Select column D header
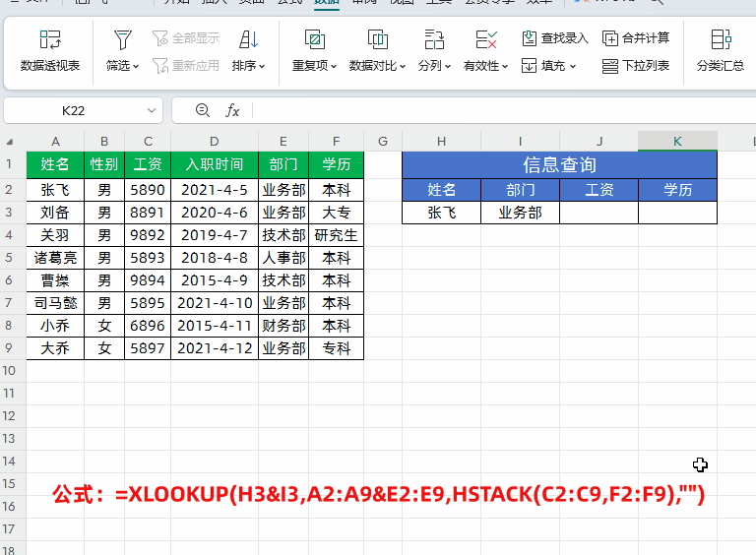 click(215, 141)
